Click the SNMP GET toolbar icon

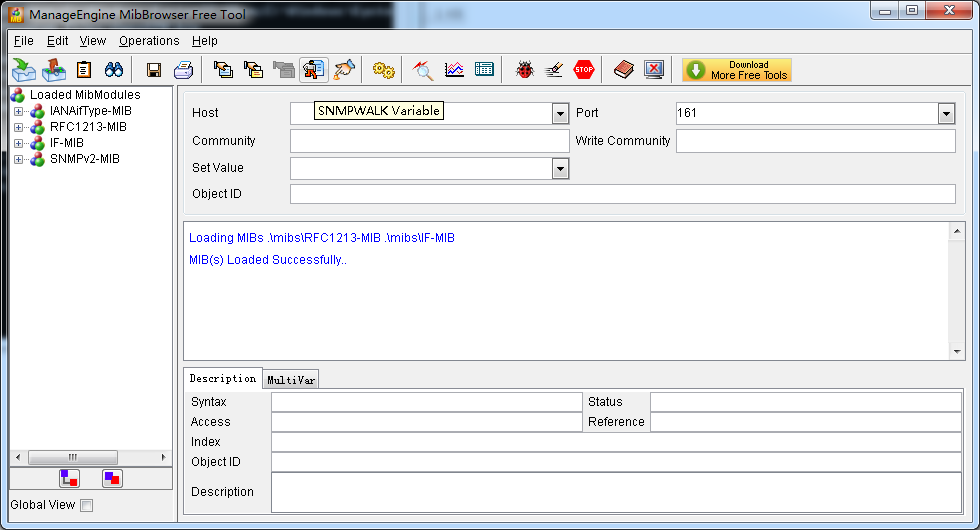[x=223, y=69]
